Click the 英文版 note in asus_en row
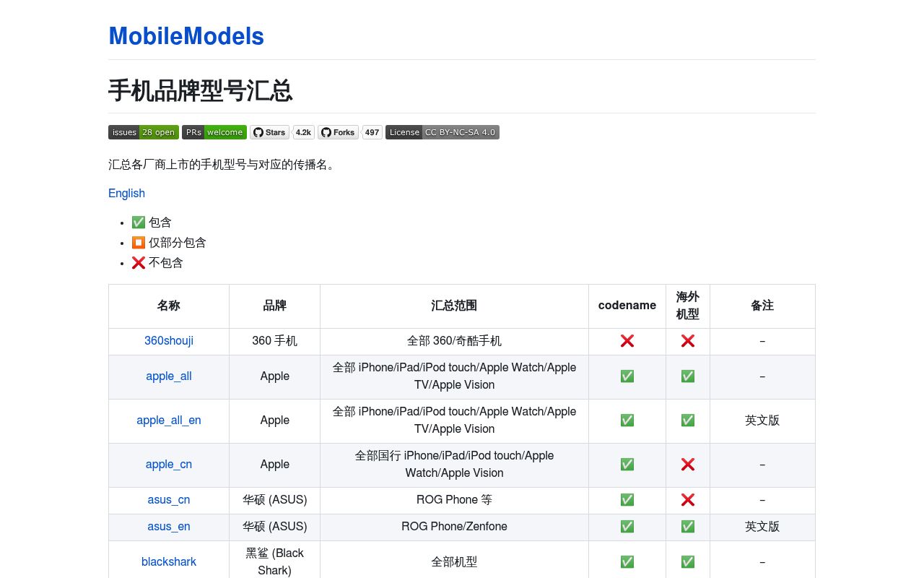The image size is (924, 578). 762,526
